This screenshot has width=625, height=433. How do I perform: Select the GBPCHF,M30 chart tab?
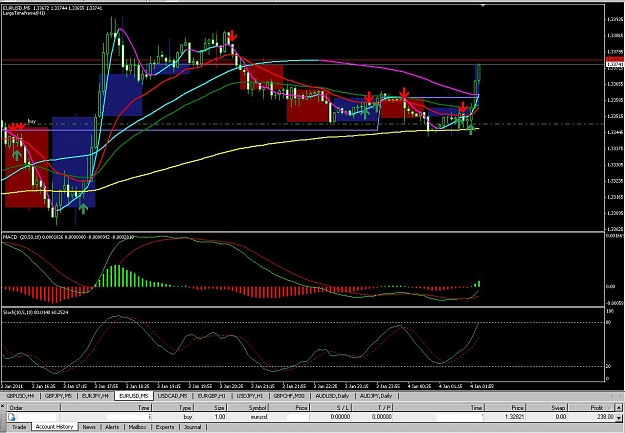click(x=289, y=396)
